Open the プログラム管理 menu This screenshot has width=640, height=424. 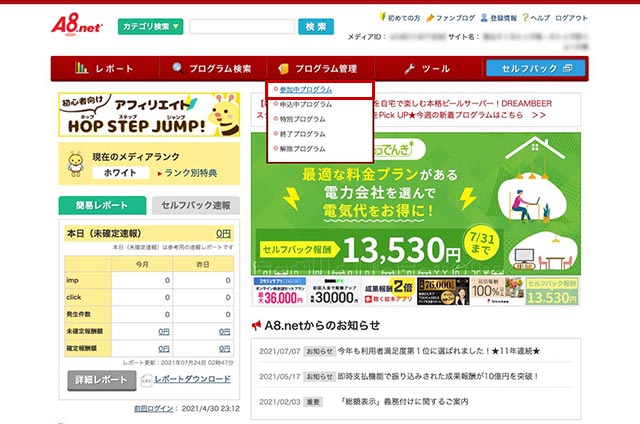click(320, 69)
